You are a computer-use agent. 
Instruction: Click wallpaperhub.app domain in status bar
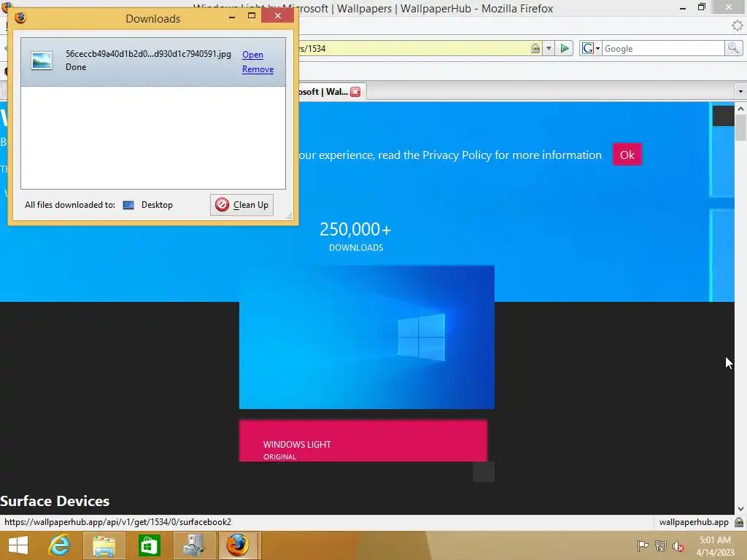(694, 522)
